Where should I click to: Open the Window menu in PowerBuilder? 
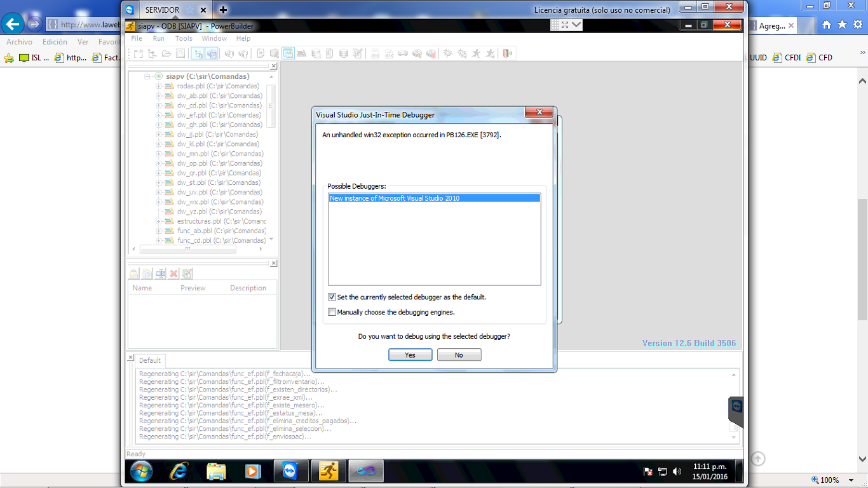coord(214,38)
